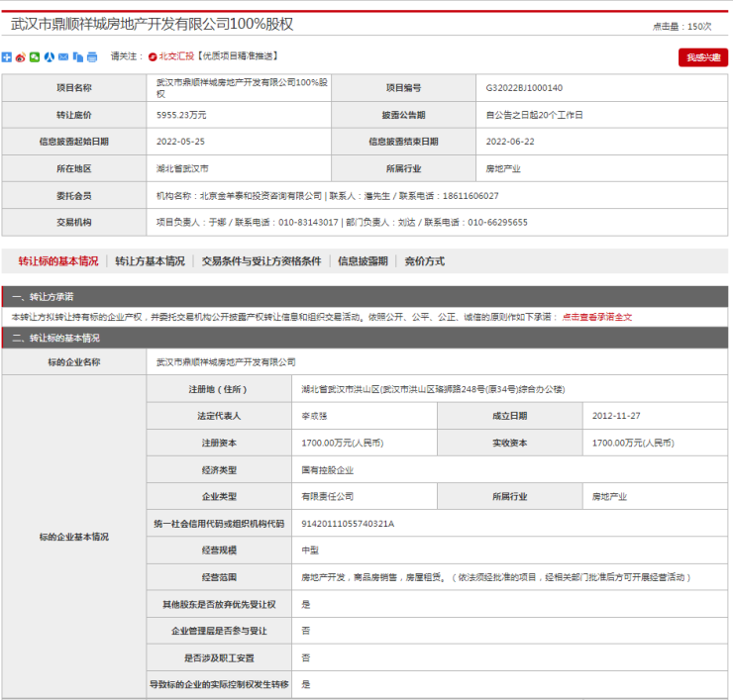Viewport: 733px width, 700px height.
Task: Open the 交易条件与受让方资格条件 tab
Action: [x=262, y=261]
